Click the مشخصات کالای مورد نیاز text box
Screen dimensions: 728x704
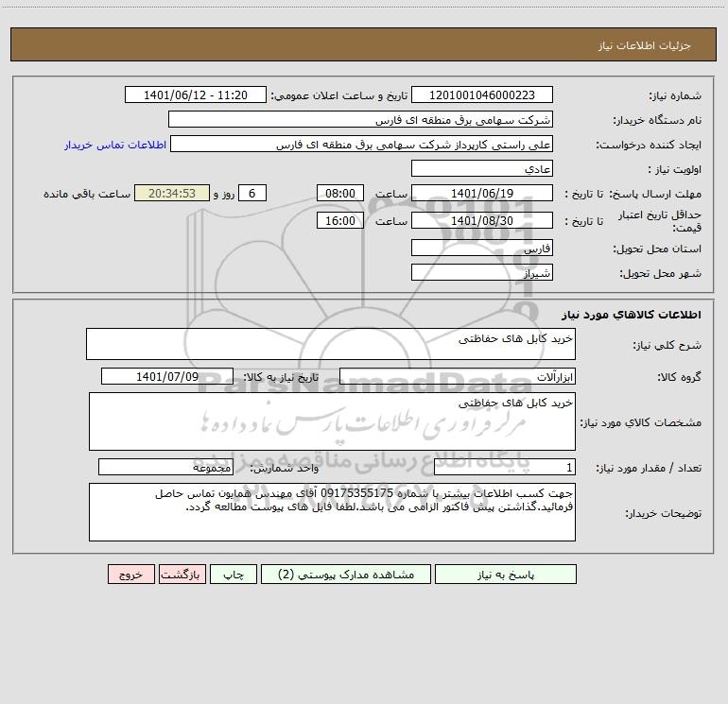pos(332,421)
